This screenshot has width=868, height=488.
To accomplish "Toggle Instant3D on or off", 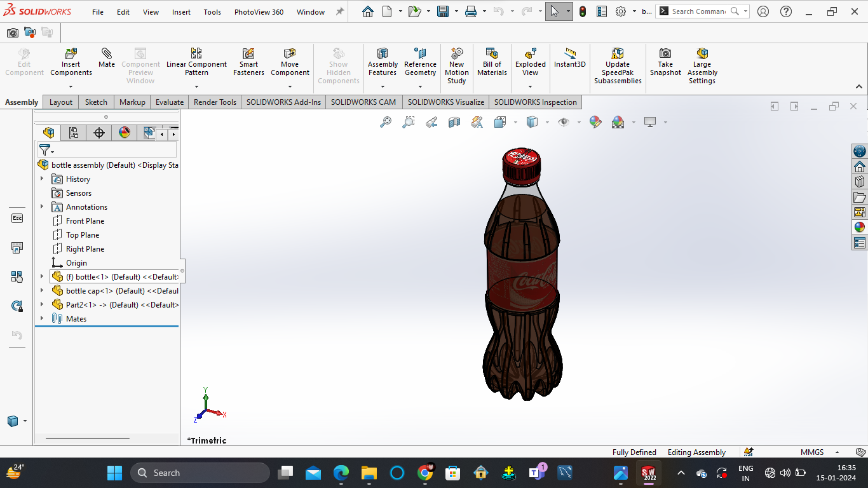I will coord(570,58).
